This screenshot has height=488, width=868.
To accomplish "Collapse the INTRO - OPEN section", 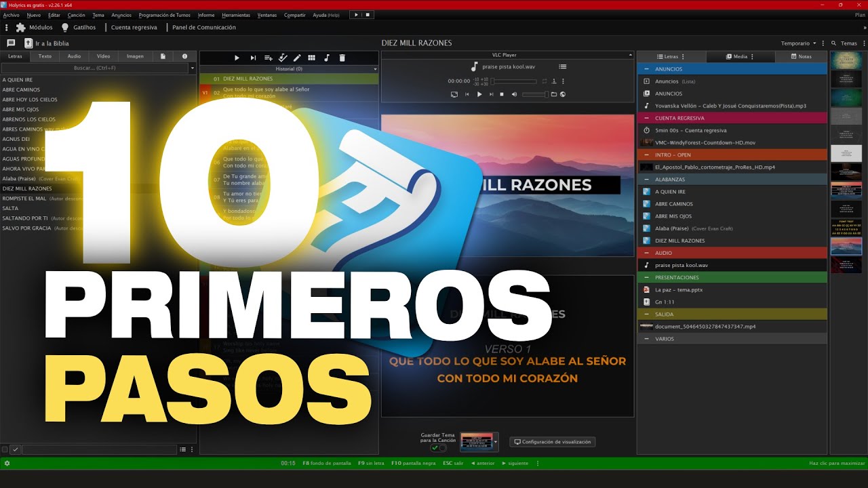I will click(x=646, y=155).
